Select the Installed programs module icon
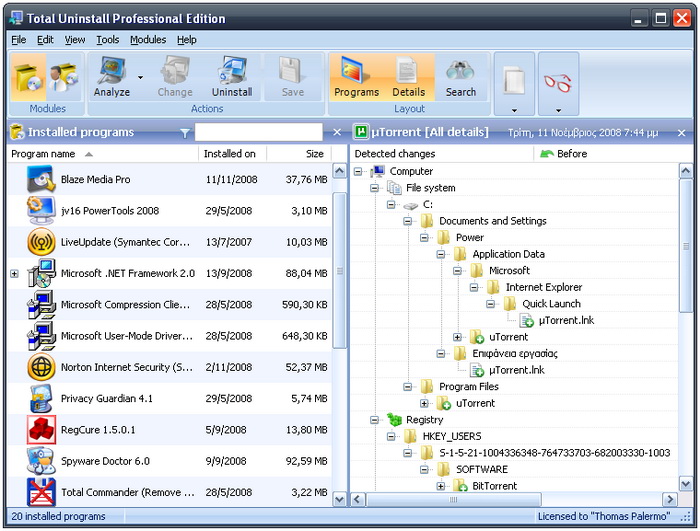The image size is (700, 531). [x=28, y=76]
